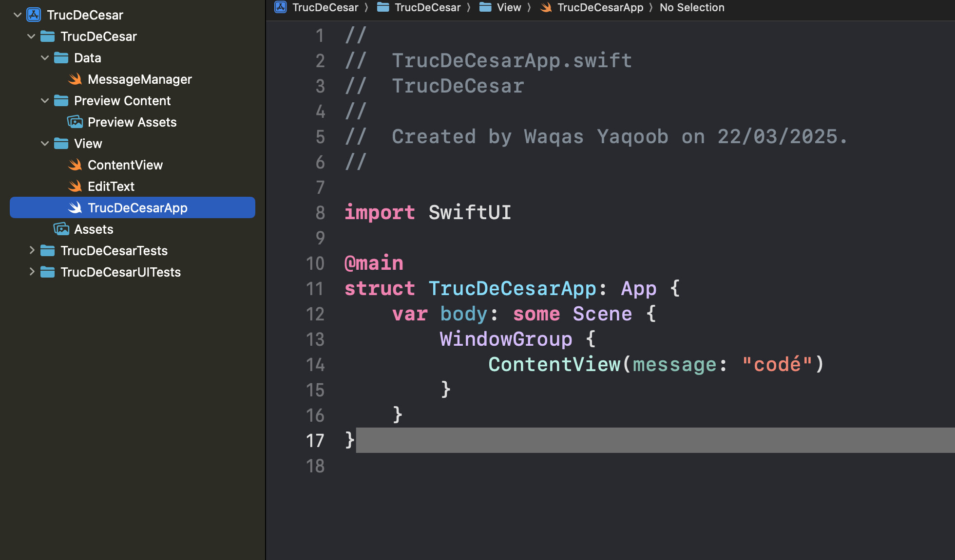Click the TrucDeCesarUITests folder icon

point(48,272)
